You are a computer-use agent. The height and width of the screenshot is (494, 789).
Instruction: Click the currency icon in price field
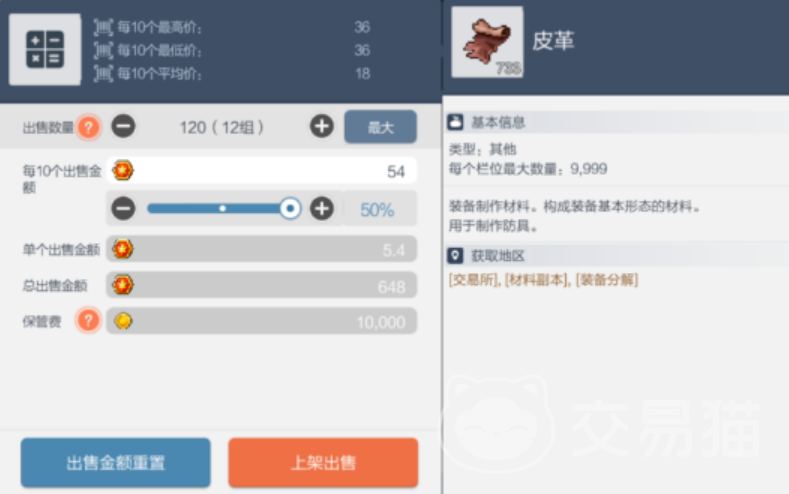point(123,171)
